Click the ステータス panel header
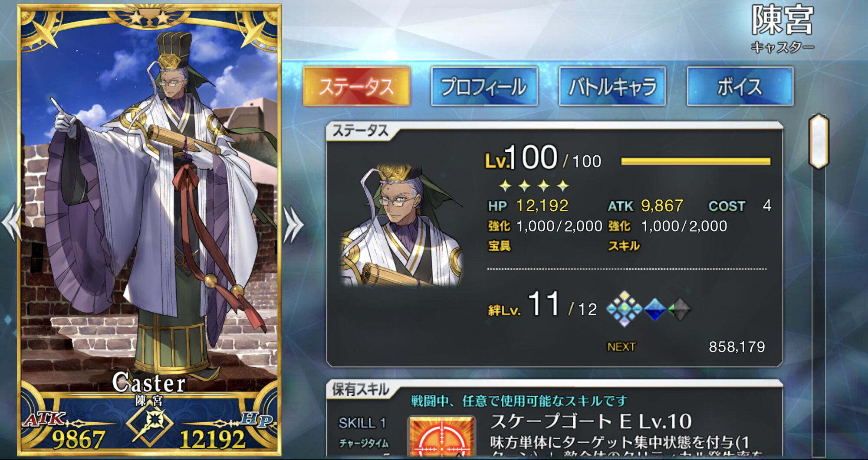The image size is (868, 460). point(360,130)
